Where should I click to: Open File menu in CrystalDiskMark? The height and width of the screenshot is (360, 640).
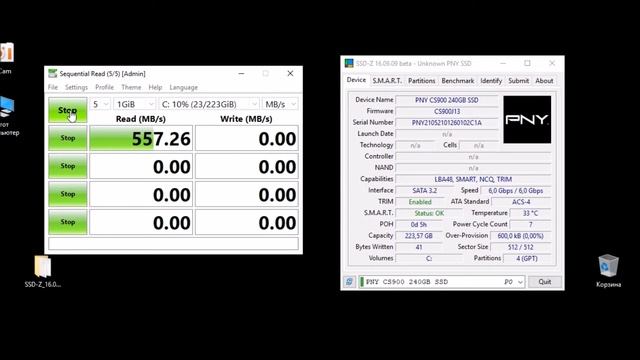point(53,87)
